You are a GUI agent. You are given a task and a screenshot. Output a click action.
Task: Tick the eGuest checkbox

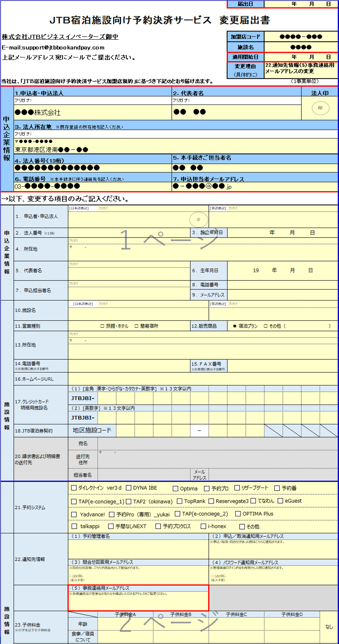[x=280, y=501]
